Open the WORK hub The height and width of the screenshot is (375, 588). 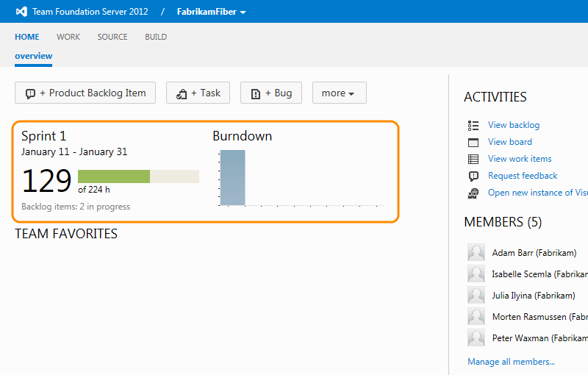pos(68,37)
